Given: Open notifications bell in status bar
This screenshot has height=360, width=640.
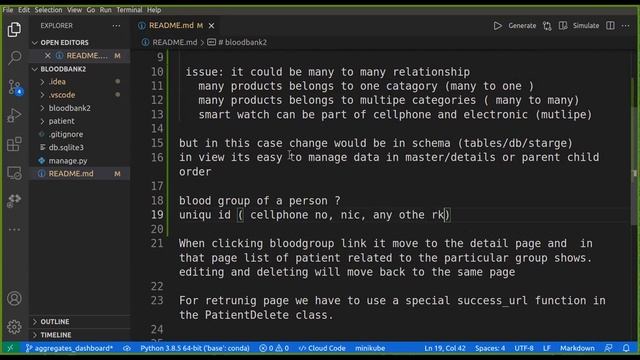Looking at the screenshot, I should (626, 348).
